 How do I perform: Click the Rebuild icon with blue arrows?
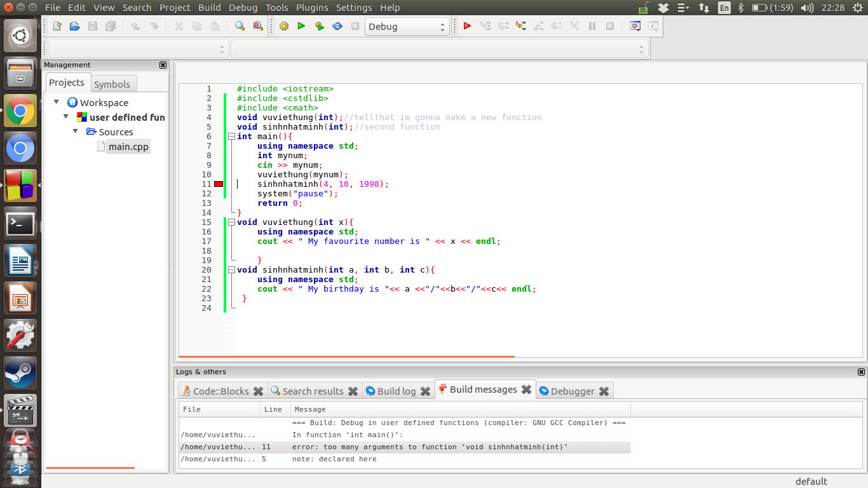point(337,26)
